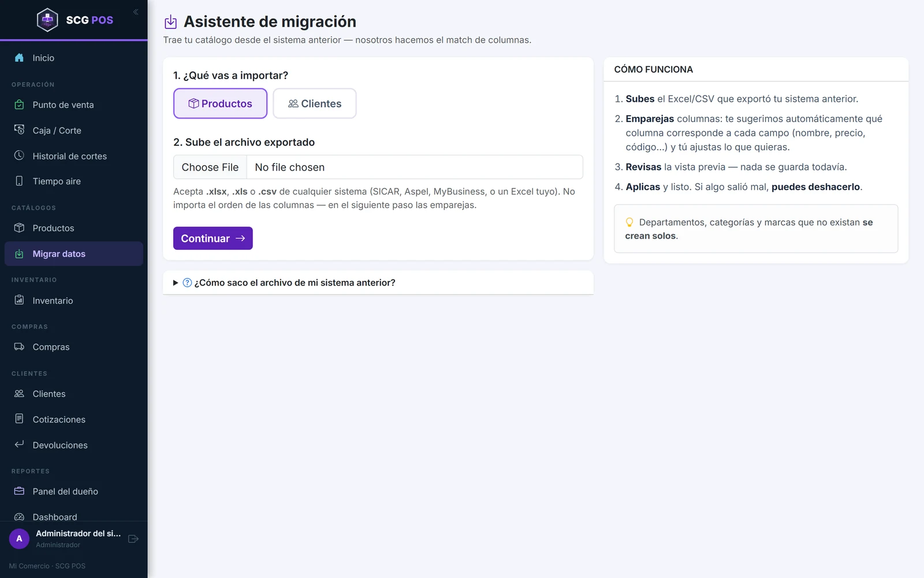
Task: Click the 'Mi Comercio · SCG POS' footer text
Action: 47,566
